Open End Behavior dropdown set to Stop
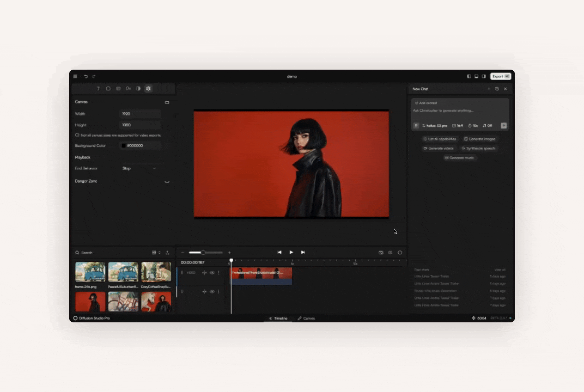584x392 pixels. point(140,168)
